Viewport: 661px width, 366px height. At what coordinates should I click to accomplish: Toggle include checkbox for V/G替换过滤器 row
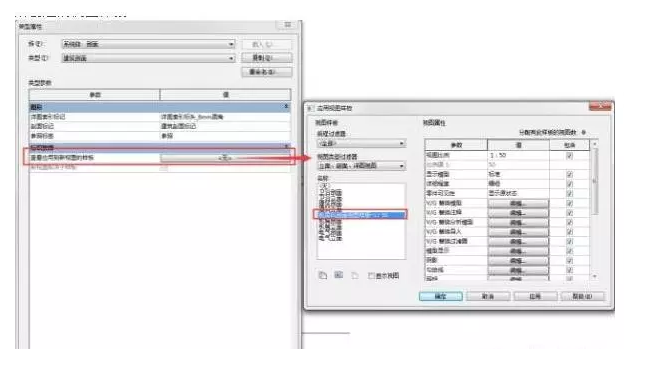click(x=570, y=242)
